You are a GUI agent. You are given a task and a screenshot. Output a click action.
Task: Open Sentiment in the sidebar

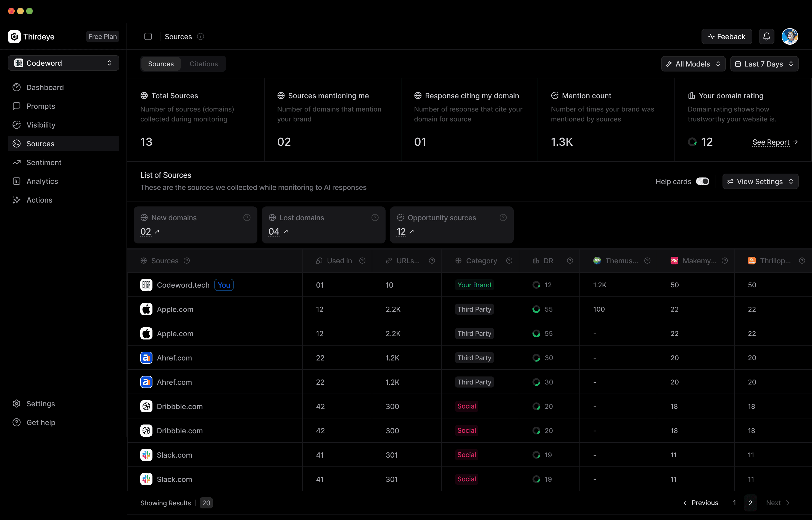[x=44, y=162]
